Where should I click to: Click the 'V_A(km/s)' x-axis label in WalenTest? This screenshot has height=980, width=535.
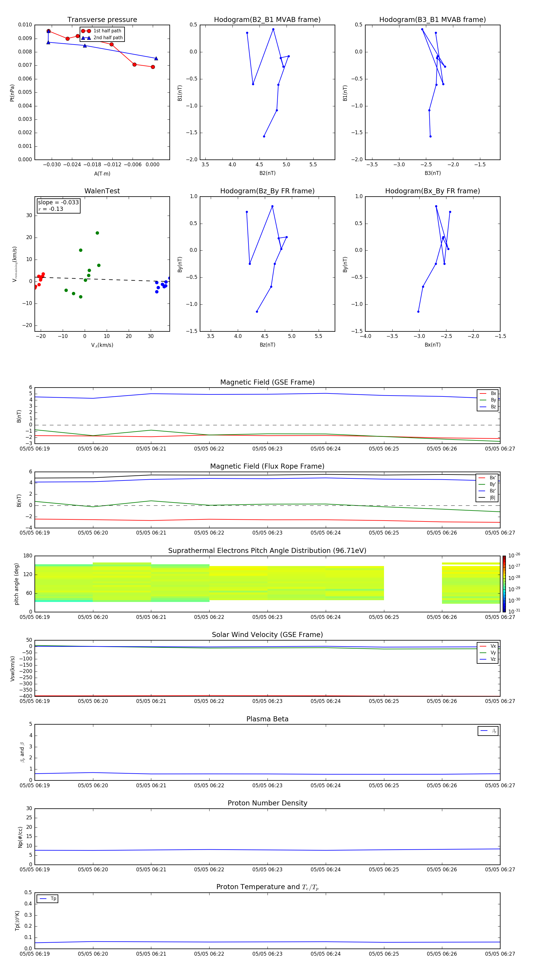(102, 345)
